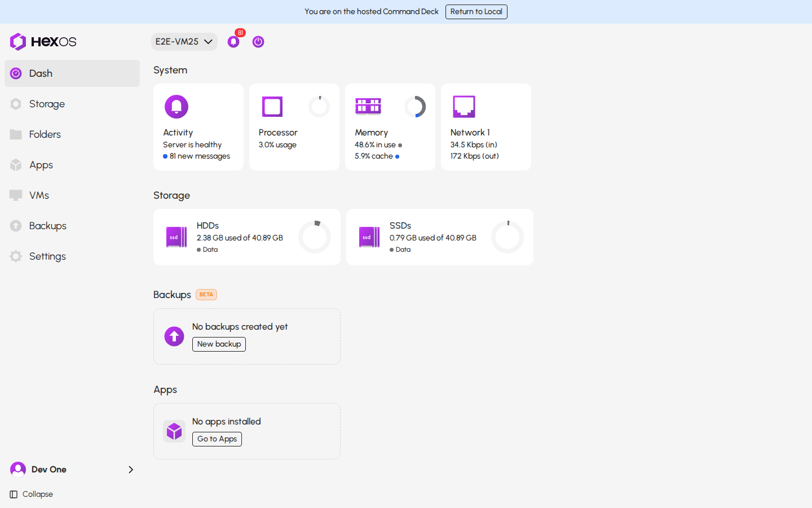Click the Collapse sidebar panel icon

click(x=14, y=494)
